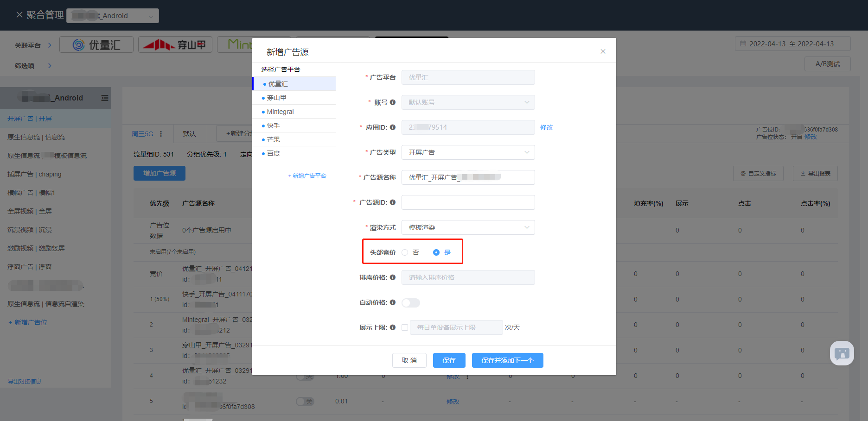Open the floating chat assistant icon
868x421 pixels.
pos(842,353)
